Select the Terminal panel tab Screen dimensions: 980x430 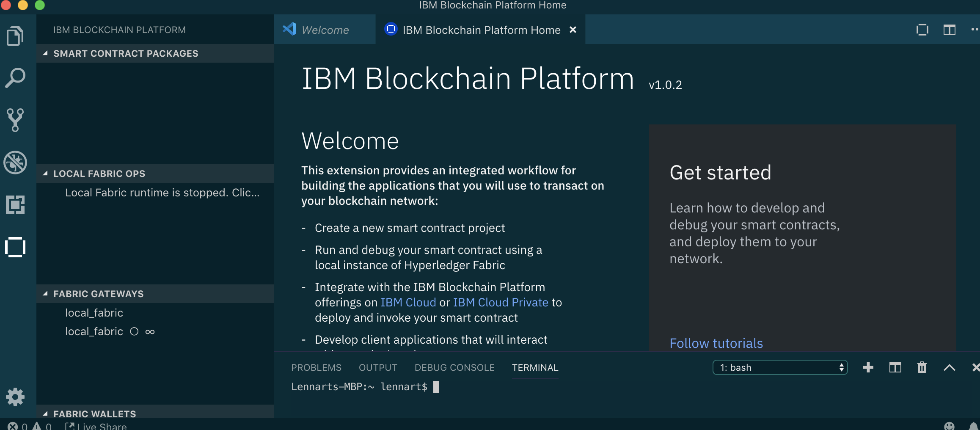pos(535,367)
